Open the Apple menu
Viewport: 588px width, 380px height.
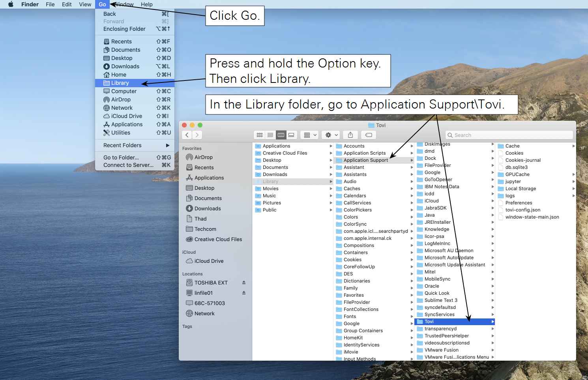pyautogui.click(x=11, y=4)
